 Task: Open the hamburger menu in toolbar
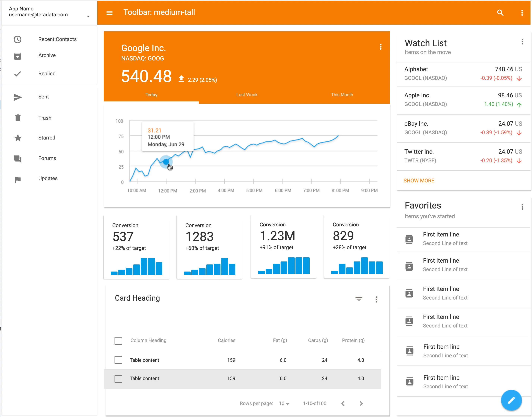pos(109,13)
